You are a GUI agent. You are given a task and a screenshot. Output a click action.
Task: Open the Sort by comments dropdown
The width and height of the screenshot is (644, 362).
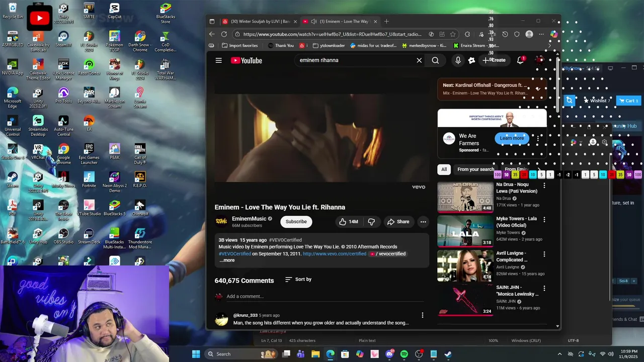pyautogui.click(x=298, y=280)
